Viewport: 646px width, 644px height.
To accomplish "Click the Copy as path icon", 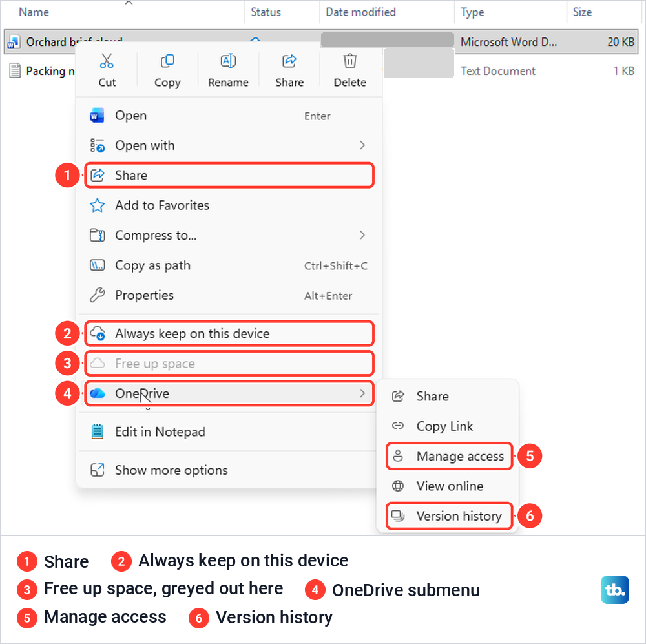I will coord(98,265).
